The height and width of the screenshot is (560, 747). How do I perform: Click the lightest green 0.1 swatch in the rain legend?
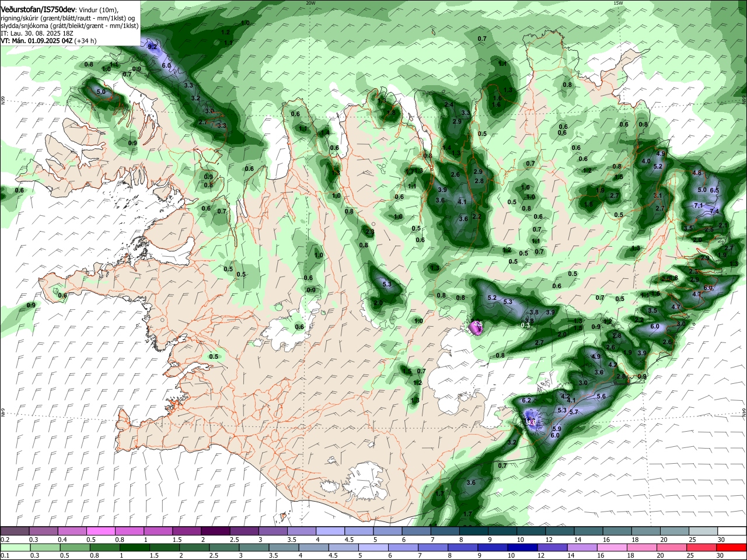tap(15, 547)
